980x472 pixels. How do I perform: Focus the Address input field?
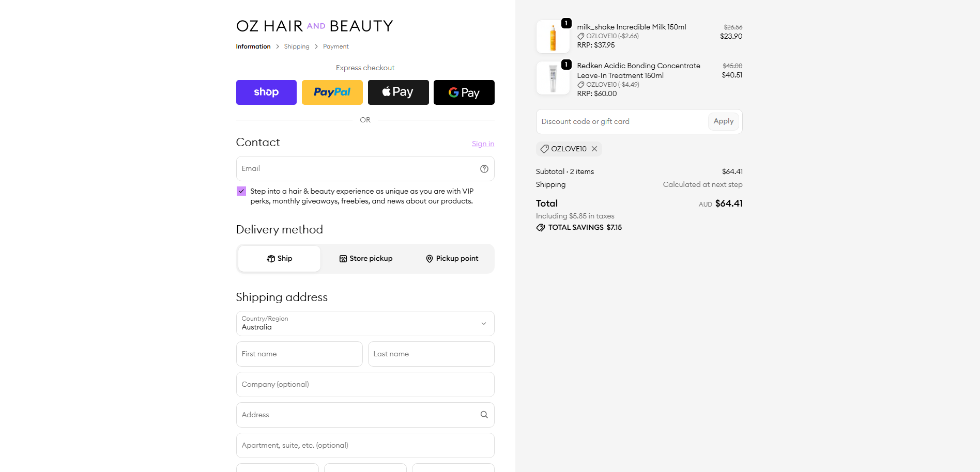(365, 415)
